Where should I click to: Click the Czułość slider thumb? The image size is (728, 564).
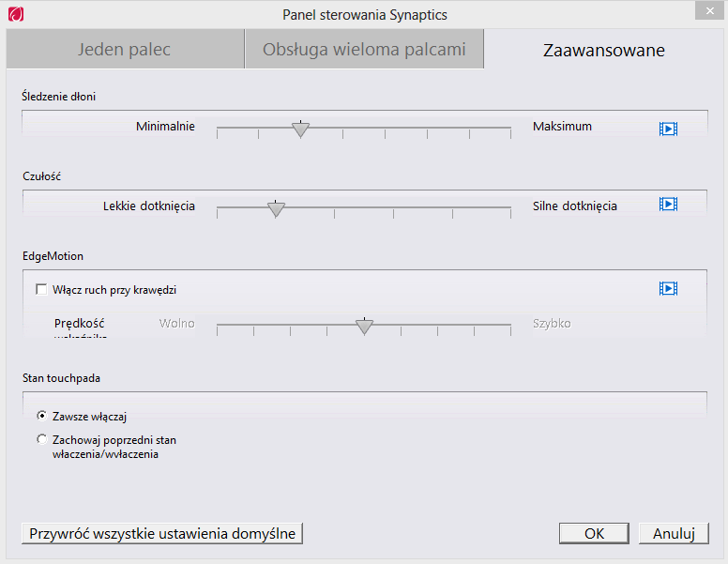tap(276, 208)
